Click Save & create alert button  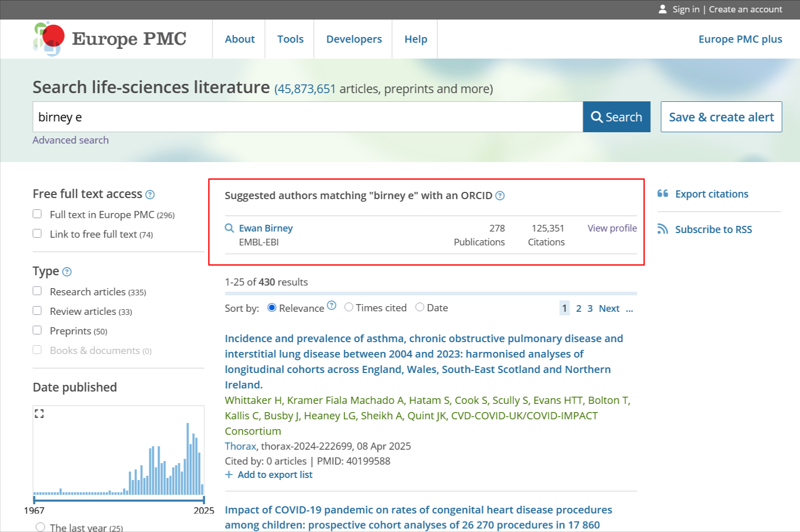721,117
